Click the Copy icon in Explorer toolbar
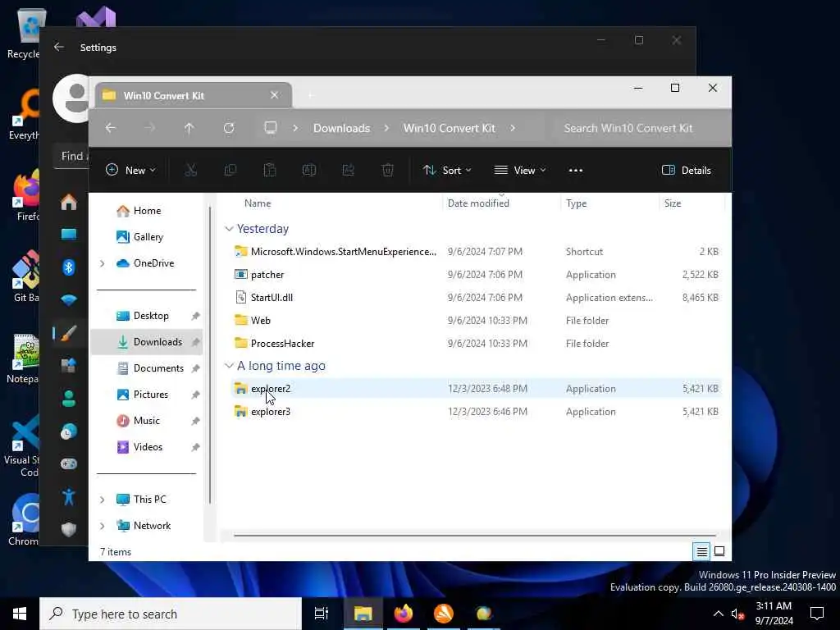Image resolution: width=840 pixels, height=630 pixels. 231,171
